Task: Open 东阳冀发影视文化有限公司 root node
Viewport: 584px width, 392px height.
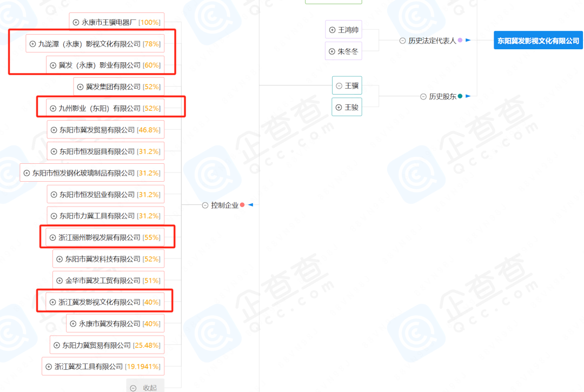Action: 538,41
